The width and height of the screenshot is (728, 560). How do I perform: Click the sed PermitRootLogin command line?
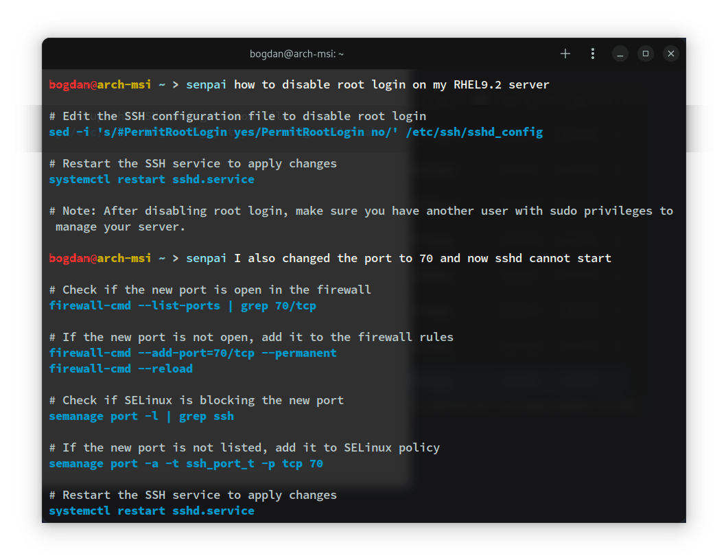click(x=296, y=132)
